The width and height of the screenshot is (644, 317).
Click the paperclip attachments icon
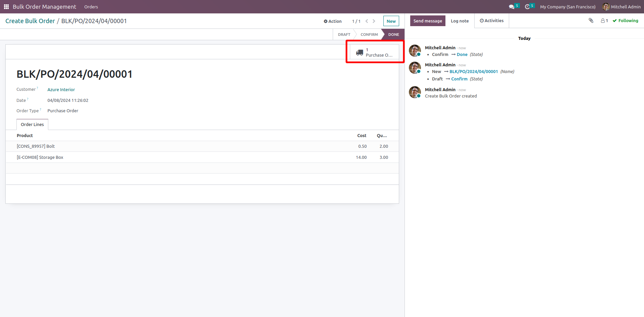coord(591,20)
